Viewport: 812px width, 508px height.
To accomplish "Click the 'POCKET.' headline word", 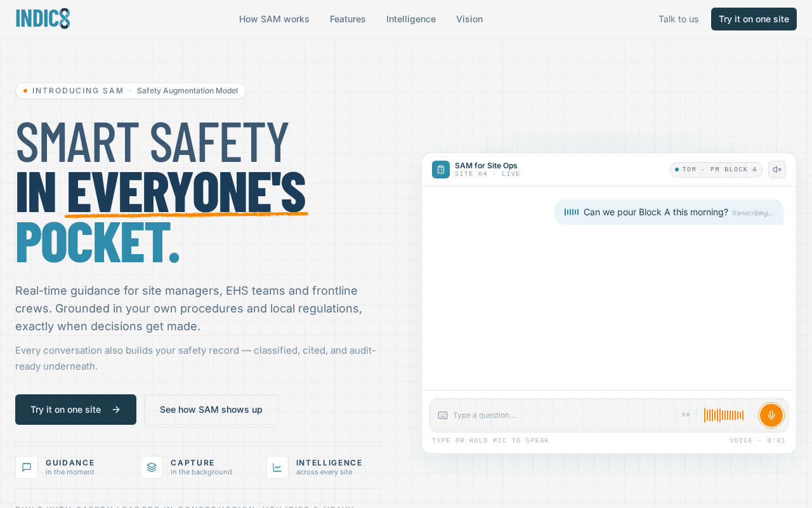I will [x=98, y=241].
